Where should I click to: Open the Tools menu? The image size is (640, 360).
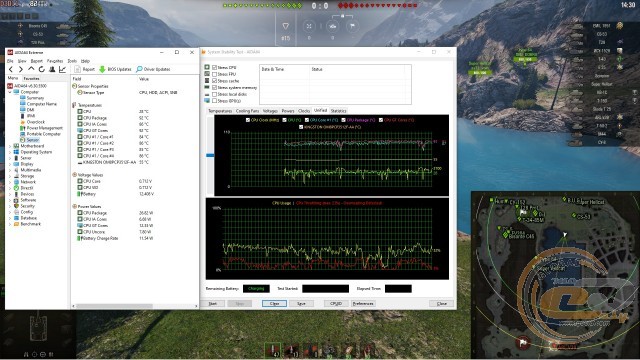click(72, 61)
